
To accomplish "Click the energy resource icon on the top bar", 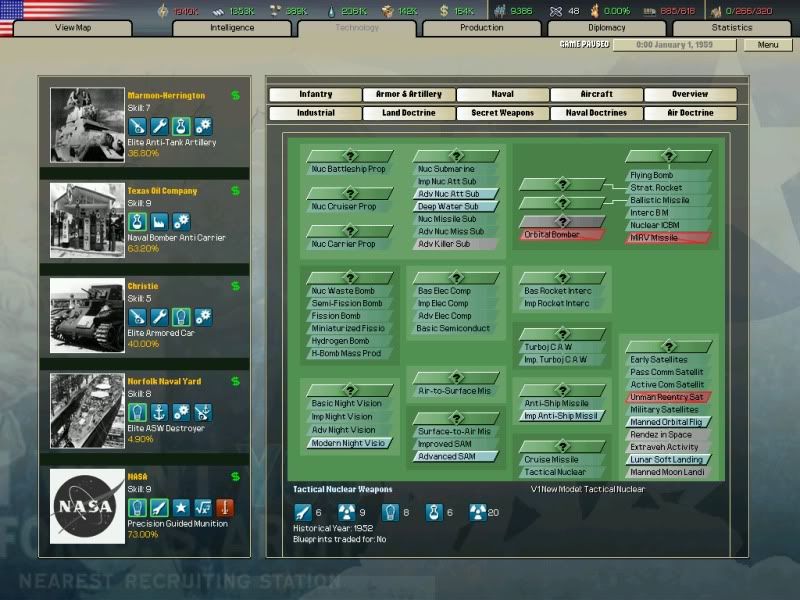I will pyautogui.click(x=161, y=10).
